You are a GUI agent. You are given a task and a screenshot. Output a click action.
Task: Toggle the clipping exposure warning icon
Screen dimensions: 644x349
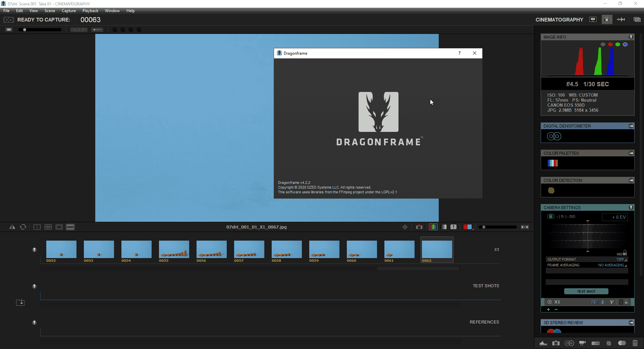coord(453,227)
